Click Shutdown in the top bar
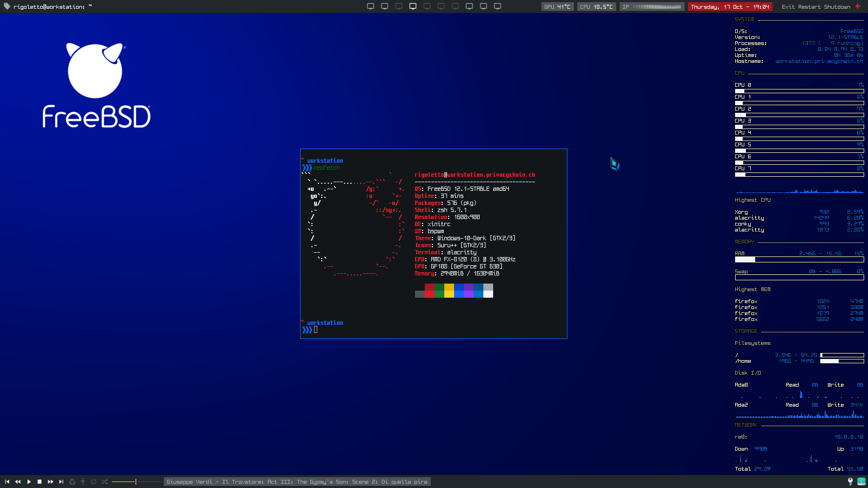 coord(837,7)
